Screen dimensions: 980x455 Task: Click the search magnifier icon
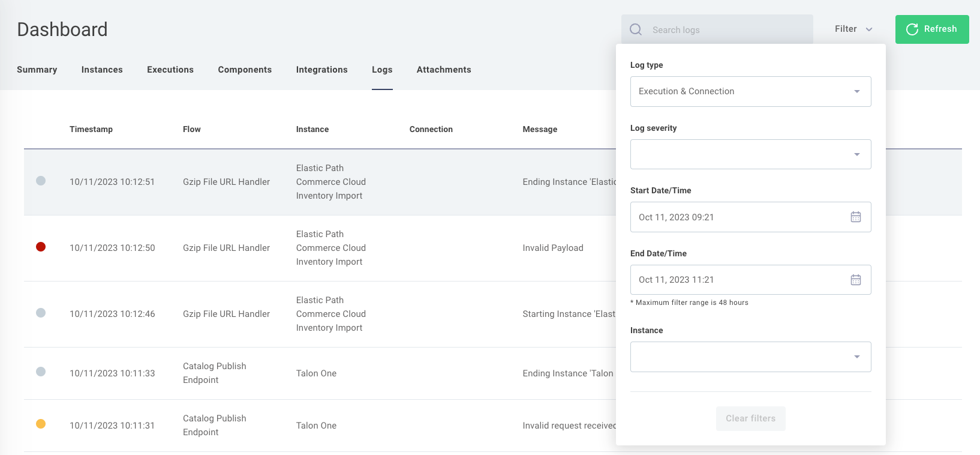[636, 29]
